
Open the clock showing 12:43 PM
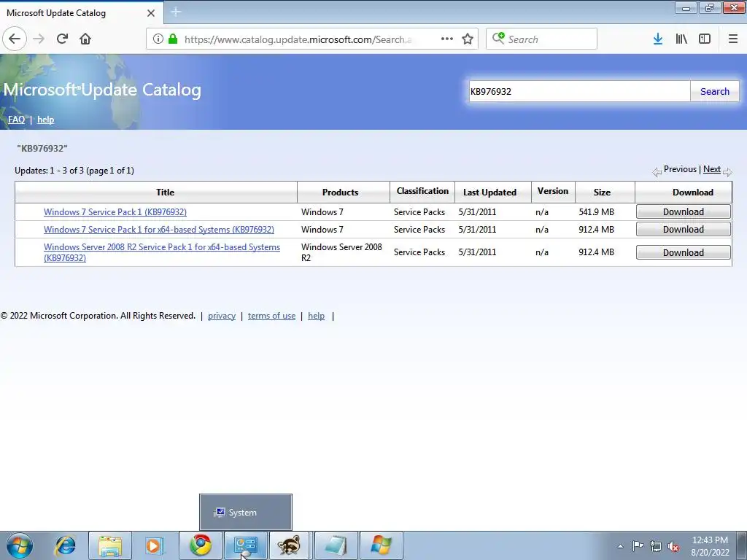[710, 545]
